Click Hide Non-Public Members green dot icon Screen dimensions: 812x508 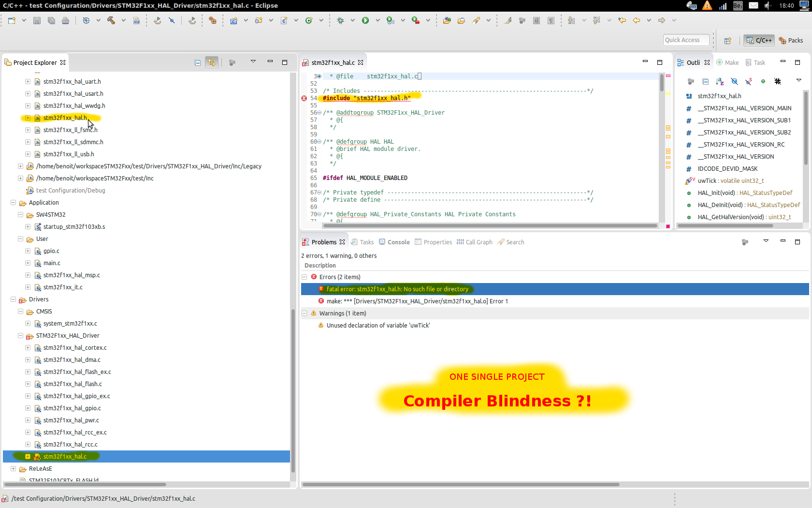pos(763,81)
